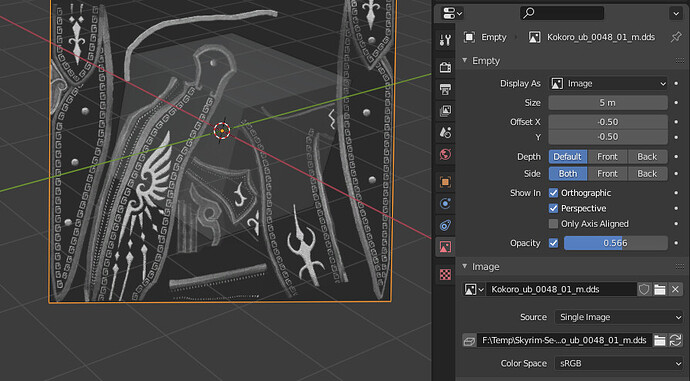Open the World properties tab
The image size is (690, 381).
click(445, 154)
